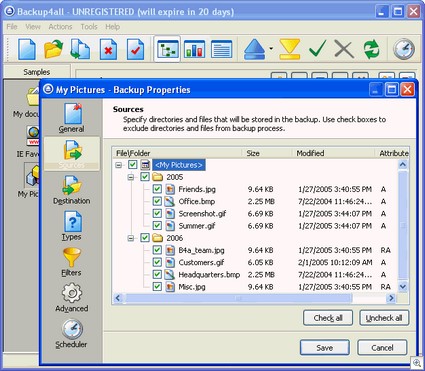425x371 pixels.
Task: Open the Scheduler clock icon in main toolbar
Action: tap(404, 49)
